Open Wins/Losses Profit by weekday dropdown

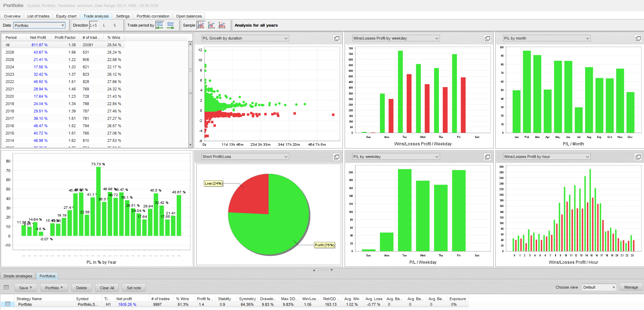(396, 38)
